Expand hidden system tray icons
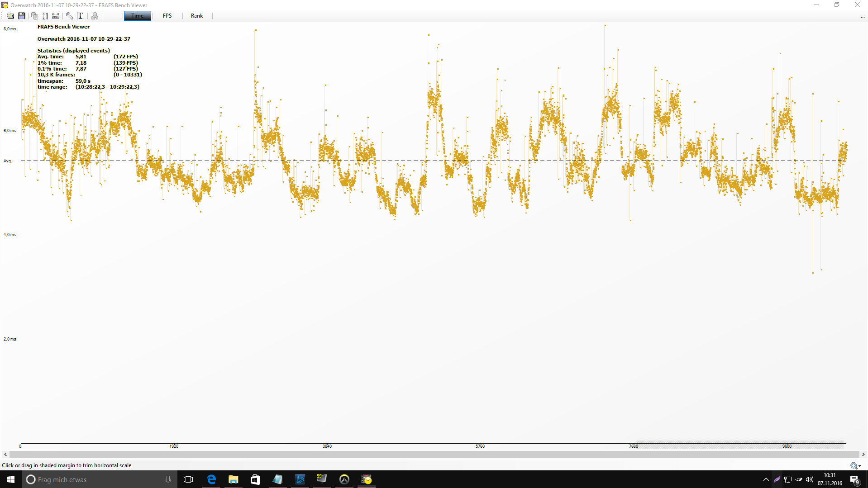Viewport: 868px width, 488px height. coord(766,479)
